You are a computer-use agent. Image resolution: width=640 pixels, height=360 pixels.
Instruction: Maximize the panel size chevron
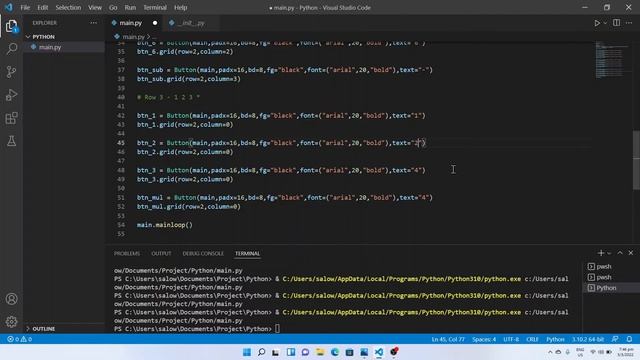tap(620, 253)
